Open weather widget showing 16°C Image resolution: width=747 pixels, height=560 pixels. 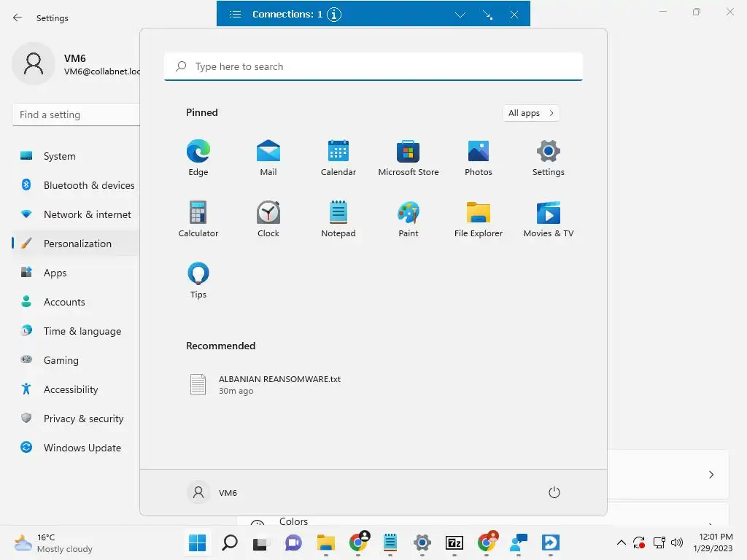(x=53, y=542)
